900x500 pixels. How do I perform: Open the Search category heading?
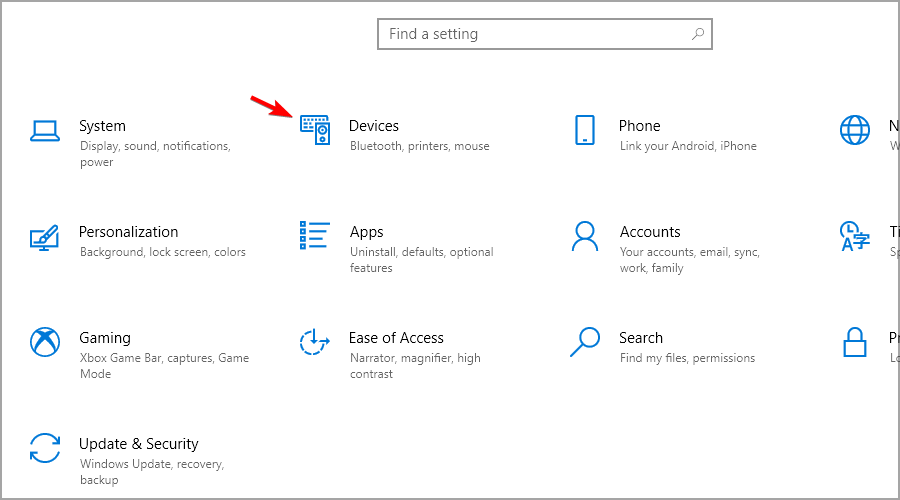pyautogui.click(x=641, y=338)
